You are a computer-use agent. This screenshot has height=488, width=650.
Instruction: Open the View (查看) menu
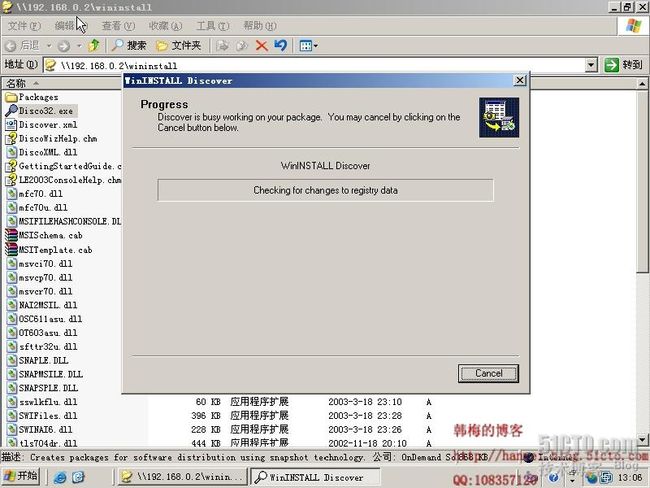pyautogui.click(x=118, y=26)
